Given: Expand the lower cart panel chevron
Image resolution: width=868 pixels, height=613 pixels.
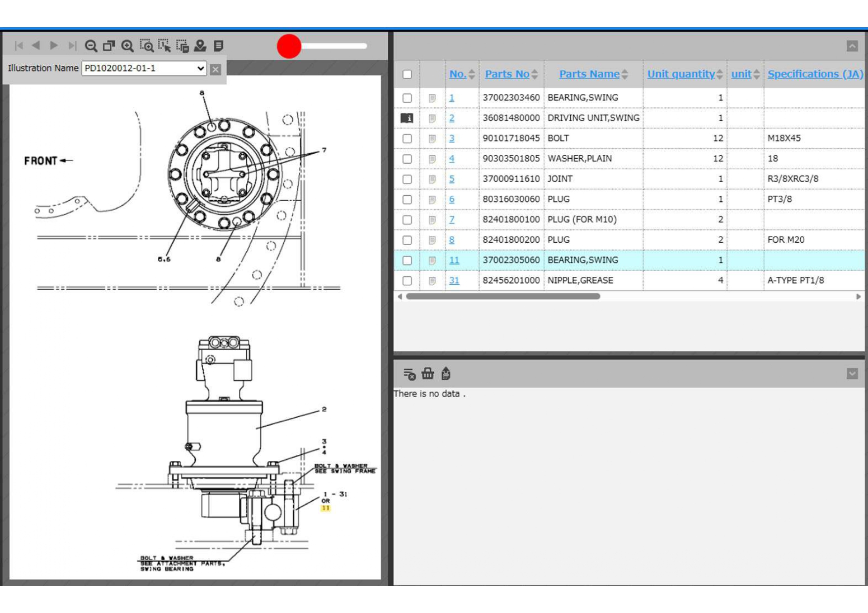Looking at the screenshot, I should click(x=852, y=374).
